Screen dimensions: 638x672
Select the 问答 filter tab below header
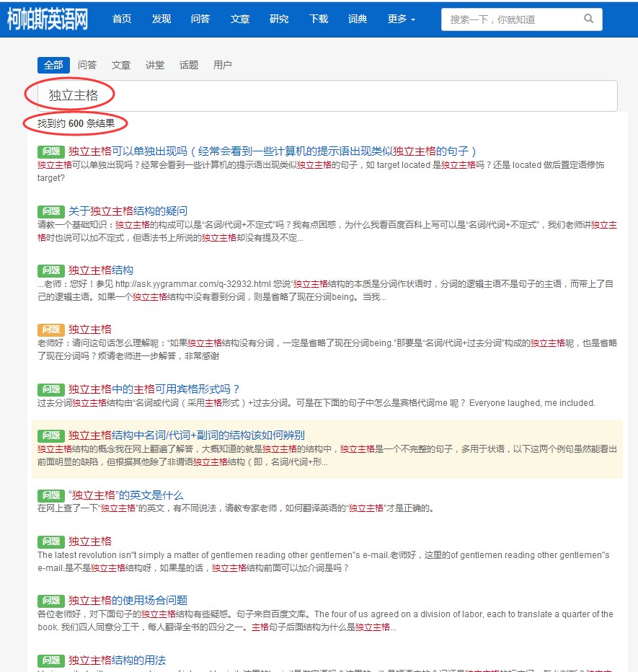click(87, 65)
